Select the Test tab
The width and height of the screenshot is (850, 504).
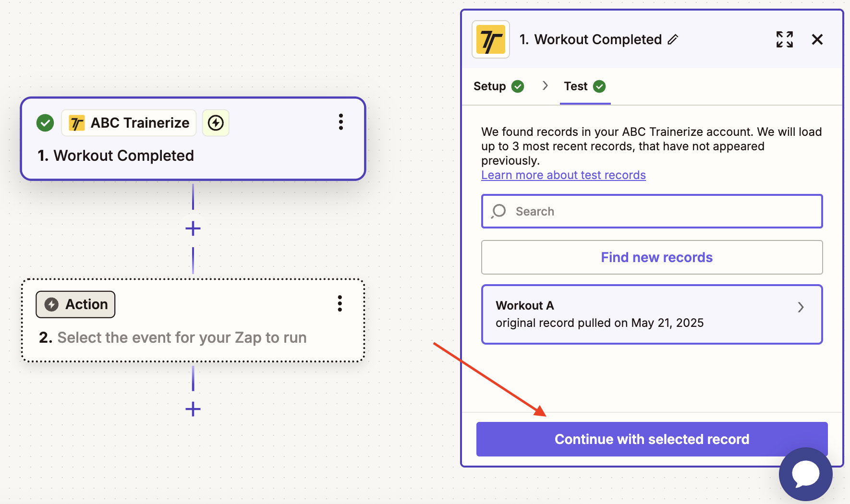click(x=585, y=86)
